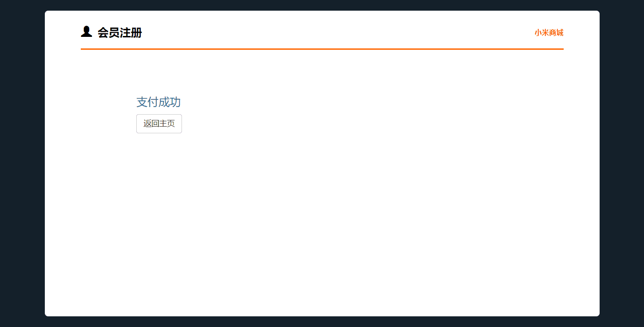Select the blue 支付成功 heading
The height and width of the screenshot is (327, 644).
[158, 102]
